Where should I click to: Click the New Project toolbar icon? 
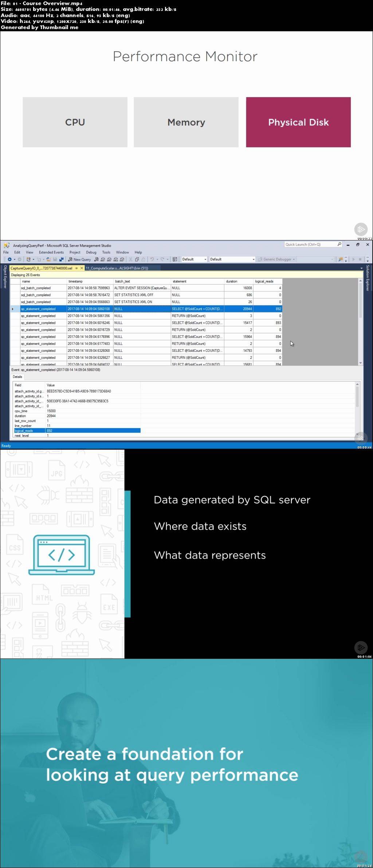pyautogui.click(x=28, y=259)
